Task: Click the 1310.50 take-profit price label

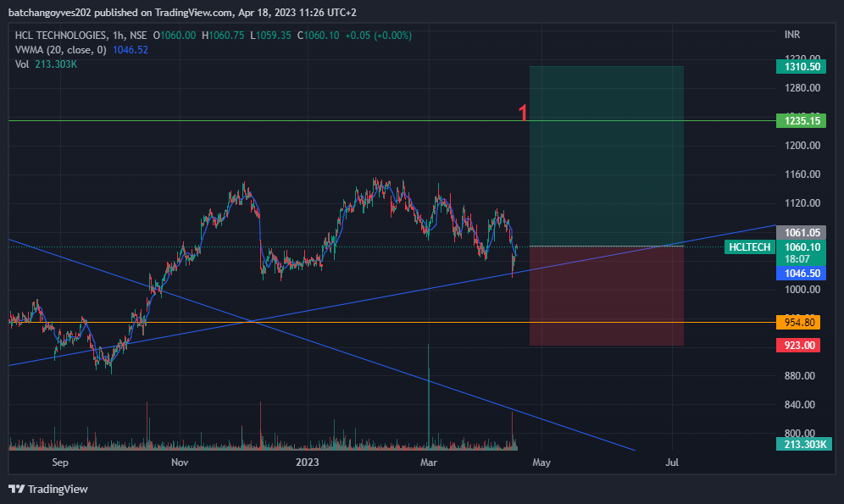Action: coord(802,67)
